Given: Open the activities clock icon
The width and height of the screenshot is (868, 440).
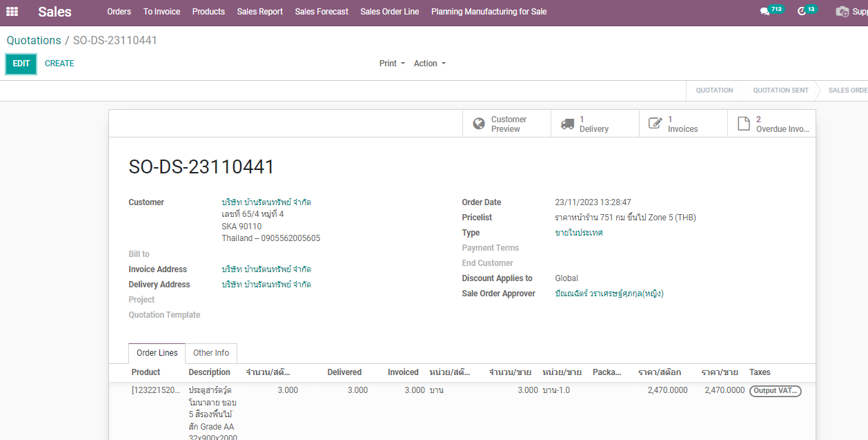Looking at the screenshot, I should [802, 12].
